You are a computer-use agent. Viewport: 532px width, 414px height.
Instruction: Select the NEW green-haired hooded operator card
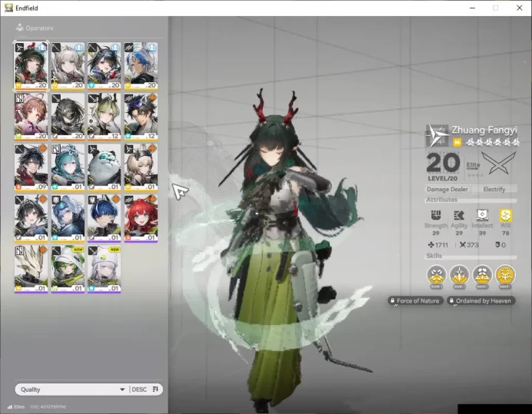tap(68, 269)
